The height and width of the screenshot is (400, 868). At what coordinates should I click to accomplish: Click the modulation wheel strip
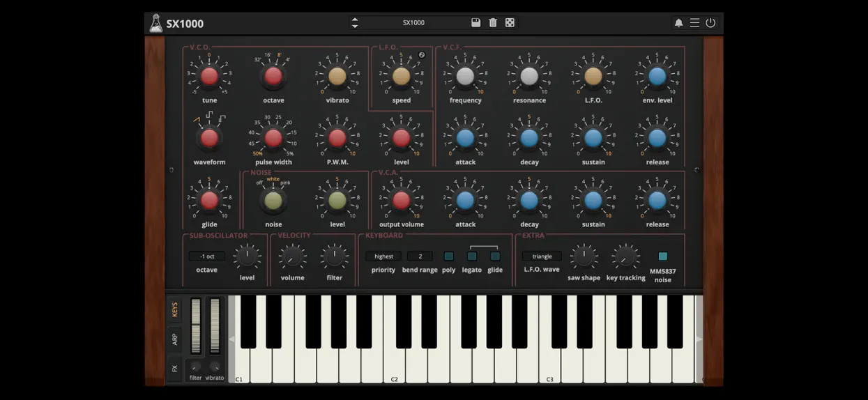tap(215, 326)
